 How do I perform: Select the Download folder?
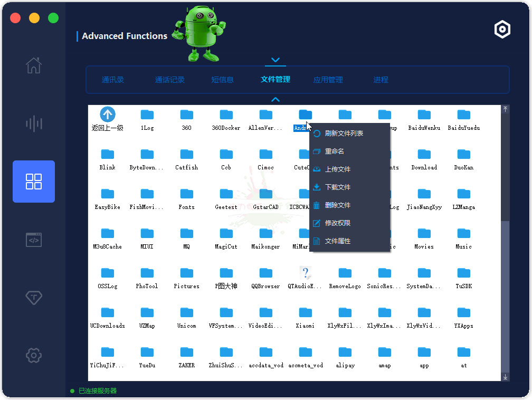[424, 159]
